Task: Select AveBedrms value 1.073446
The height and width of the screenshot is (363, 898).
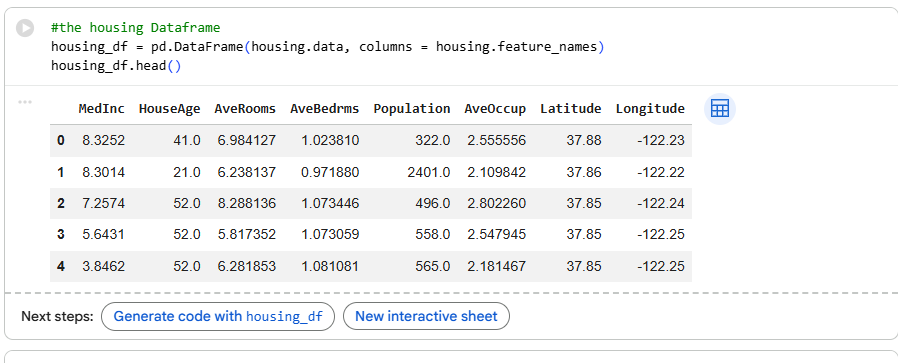Action: click(330, 203)
